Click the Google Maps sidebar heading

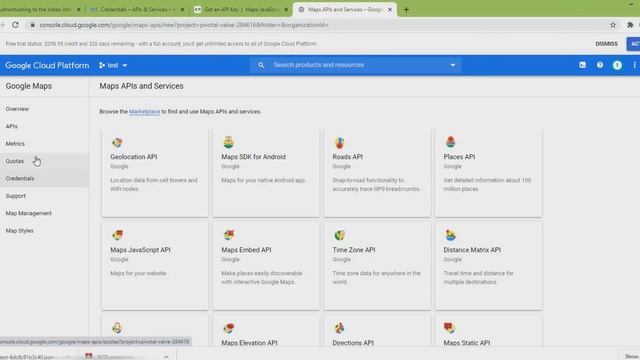[29, 86]
